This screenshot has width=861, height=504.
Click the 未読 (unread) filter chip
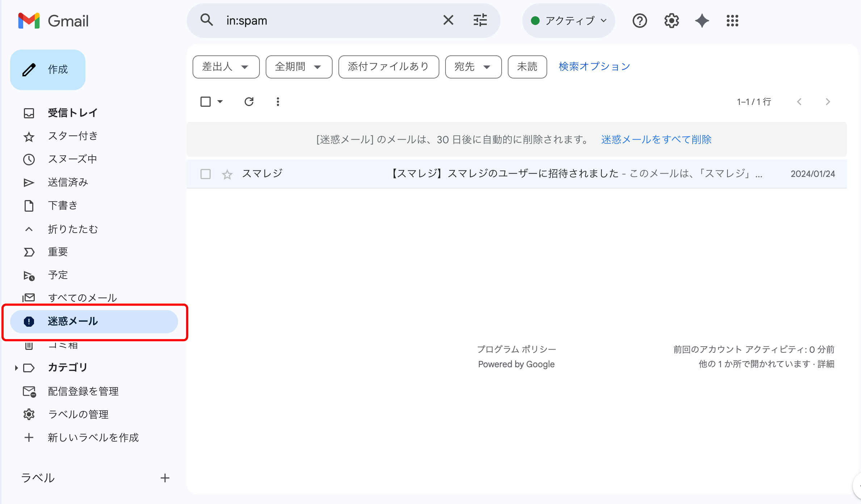[527, 67]
